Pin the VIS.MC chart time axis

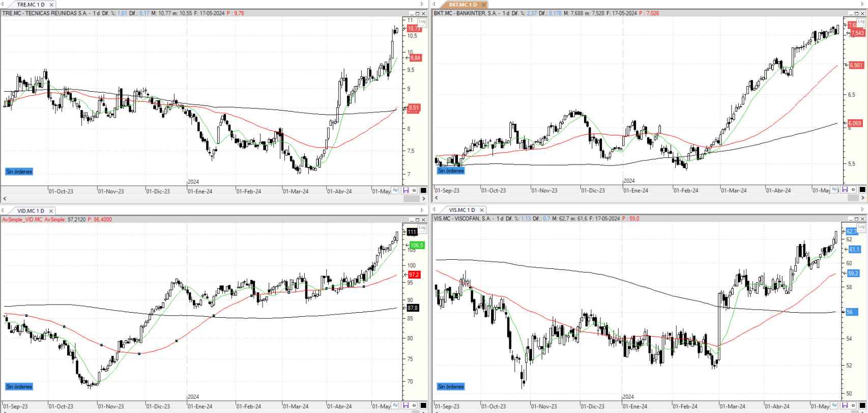click(853, 406)
